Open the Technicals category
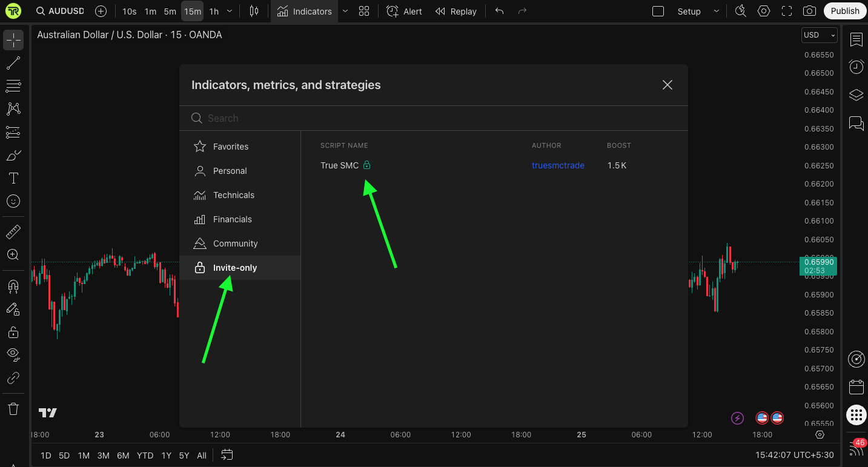Viewport: 868px width, 467px height. pos(233,195)
